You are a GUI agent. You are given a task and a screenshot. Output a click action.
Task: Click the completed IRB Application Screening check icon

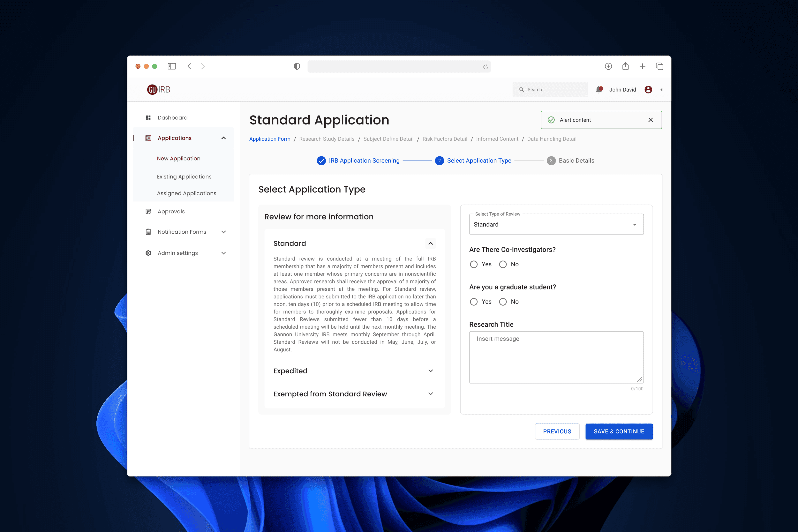pyautogui.click(x=321, y=161)
